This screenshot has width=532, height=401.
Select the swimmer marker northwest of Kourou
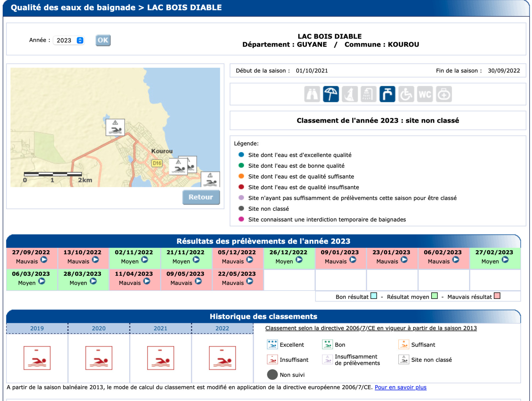(115, 127)
